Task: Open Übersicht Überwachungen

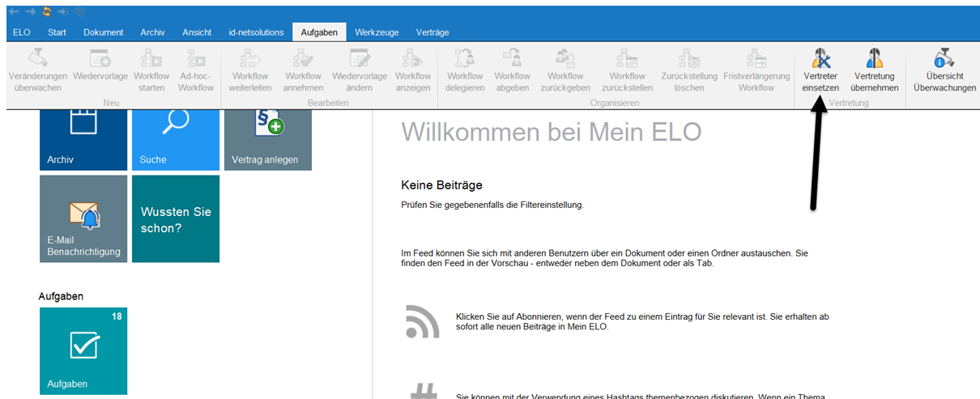Action: tap(944, 59)
